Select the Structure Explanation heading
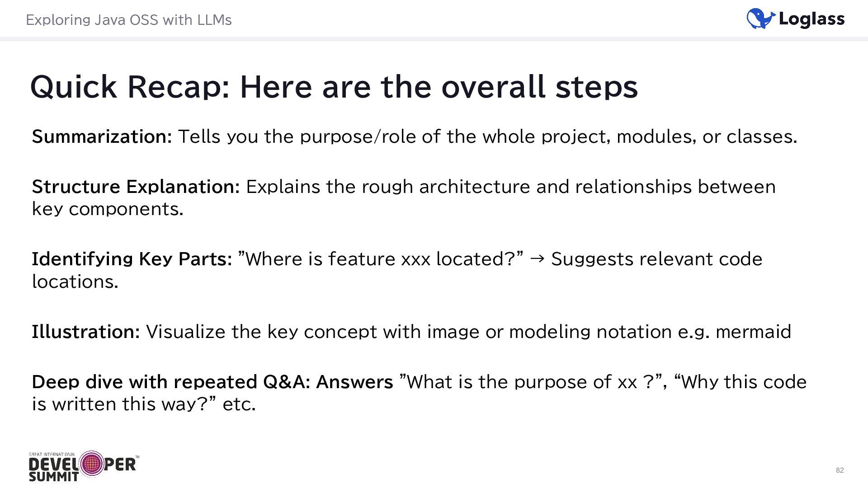Image resolution: width=868 pixels, height=488 pixels. (136, 187)
